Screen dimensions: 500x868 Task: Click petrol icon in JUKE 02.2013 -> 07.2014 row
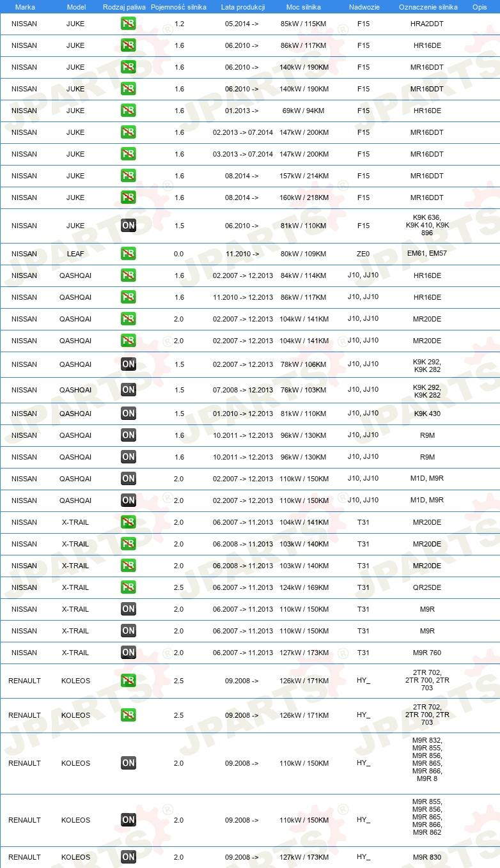point(129,132)
